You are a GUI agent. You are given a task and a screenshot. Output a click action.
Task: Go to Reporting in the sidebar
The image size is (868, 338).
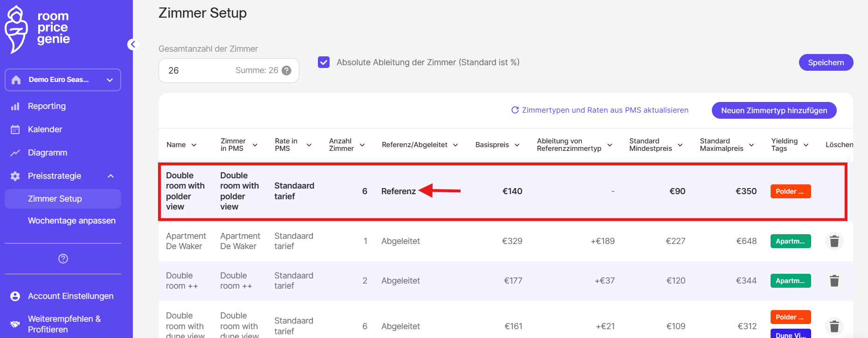[47, 106]
